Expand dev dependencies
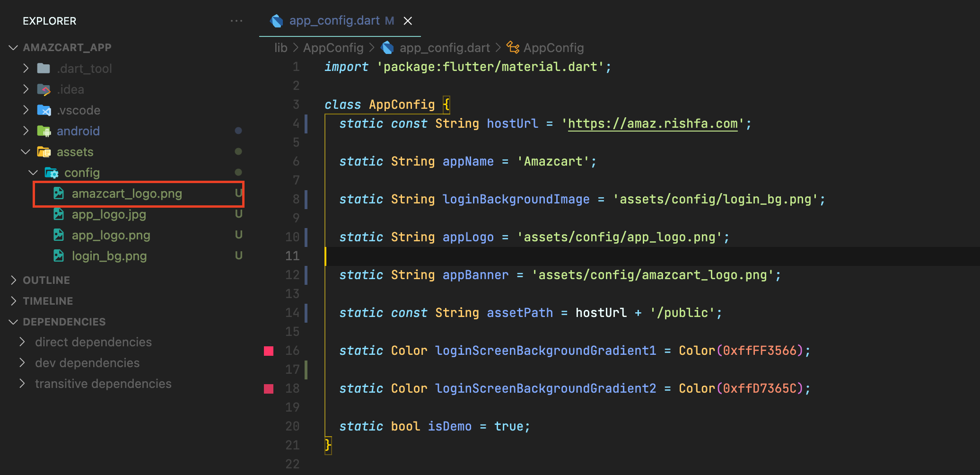The height and width of the screenshot is (475, 980). 87,363
